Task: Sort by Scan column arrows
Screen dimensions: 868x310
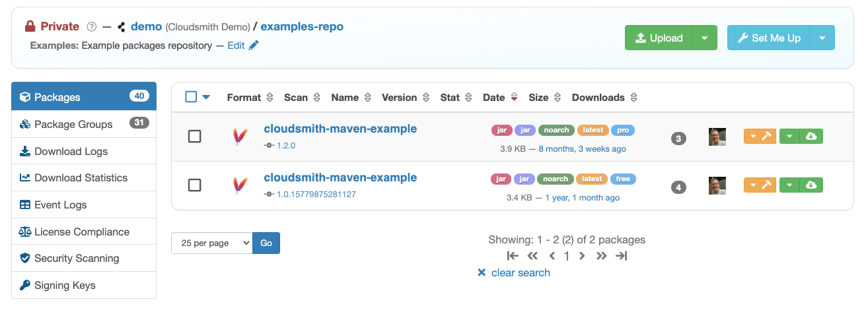Action: pos(316,98)
